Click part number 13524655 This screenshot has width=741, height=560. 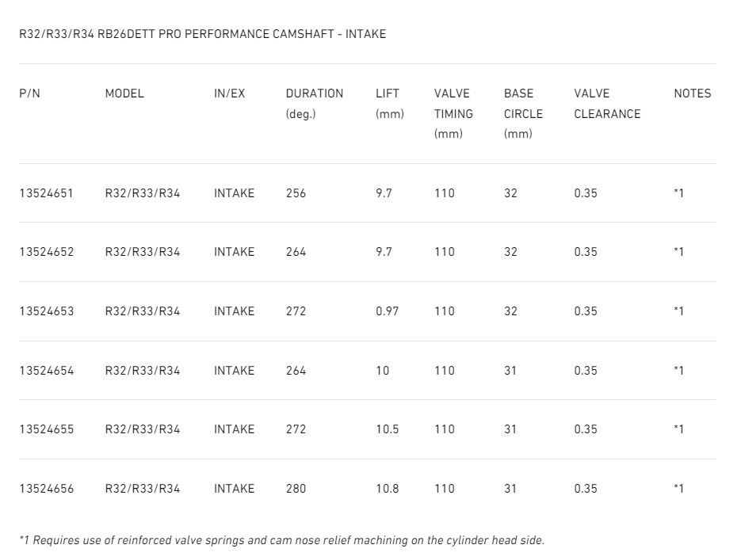(46, 429)
